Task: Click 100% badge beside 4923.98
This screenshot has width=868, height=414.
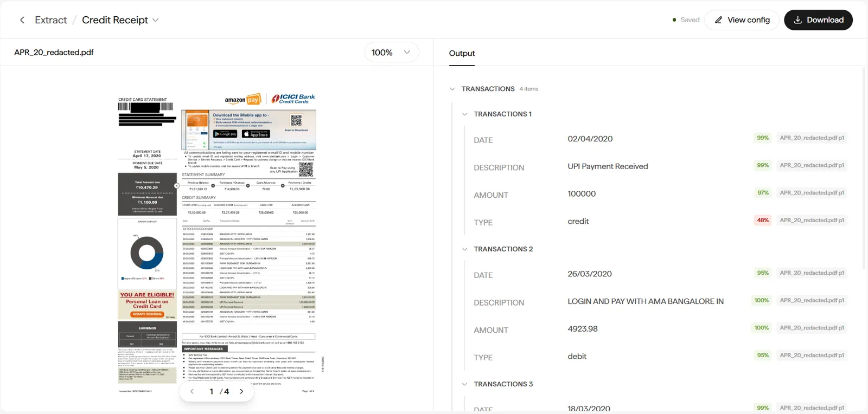Action: 762,327
